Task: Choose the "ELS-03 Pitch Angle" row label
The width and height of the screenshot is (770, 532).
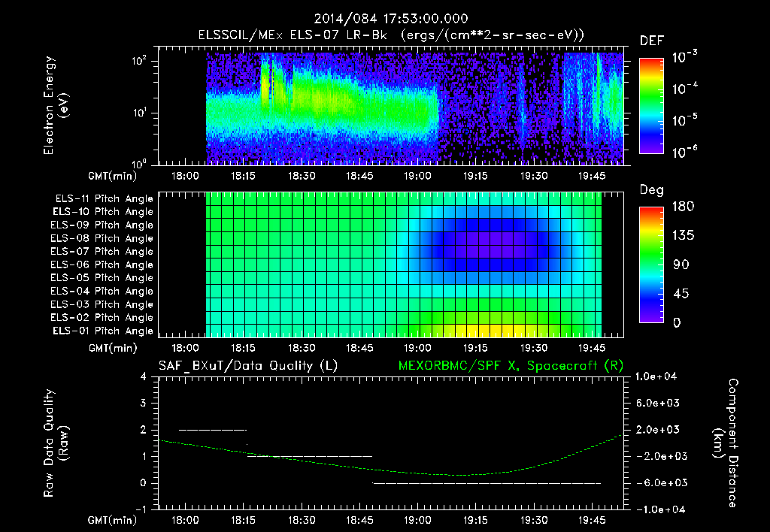Action: pyautogui.click(x=102, y=304)
